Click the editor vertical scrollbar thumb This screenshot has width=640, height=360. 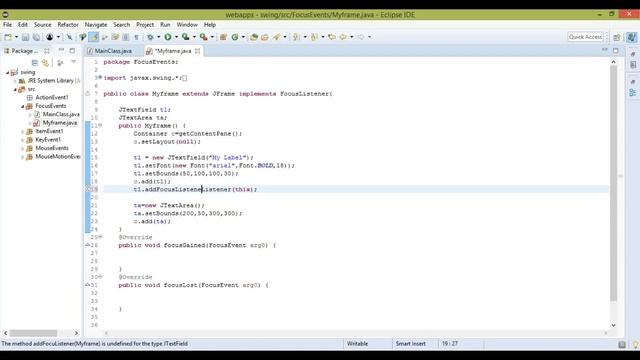click(613, 183)
